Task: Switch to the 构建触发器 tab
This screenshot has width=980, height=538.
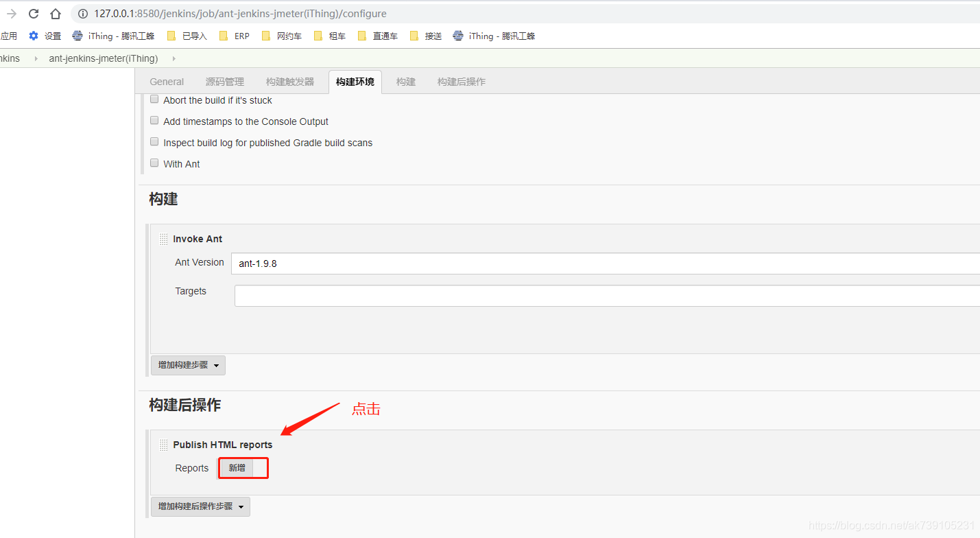Action: coord(290,82)
